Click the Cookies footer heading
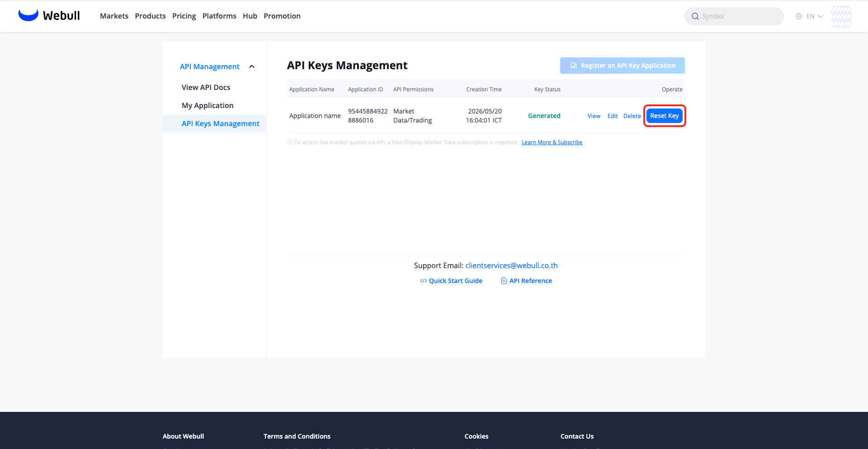This screenshot has height=449, width=868. (476, 436)
